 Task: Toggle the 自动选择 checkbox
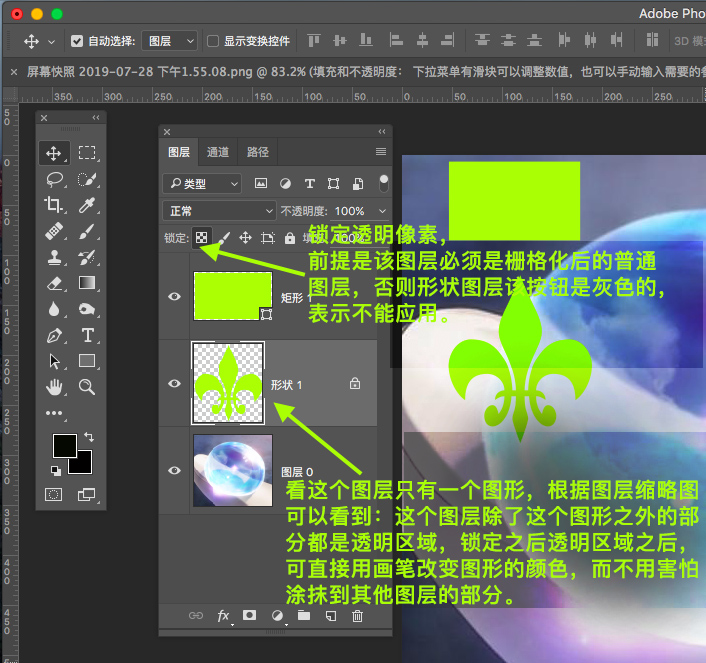[77, 41]
